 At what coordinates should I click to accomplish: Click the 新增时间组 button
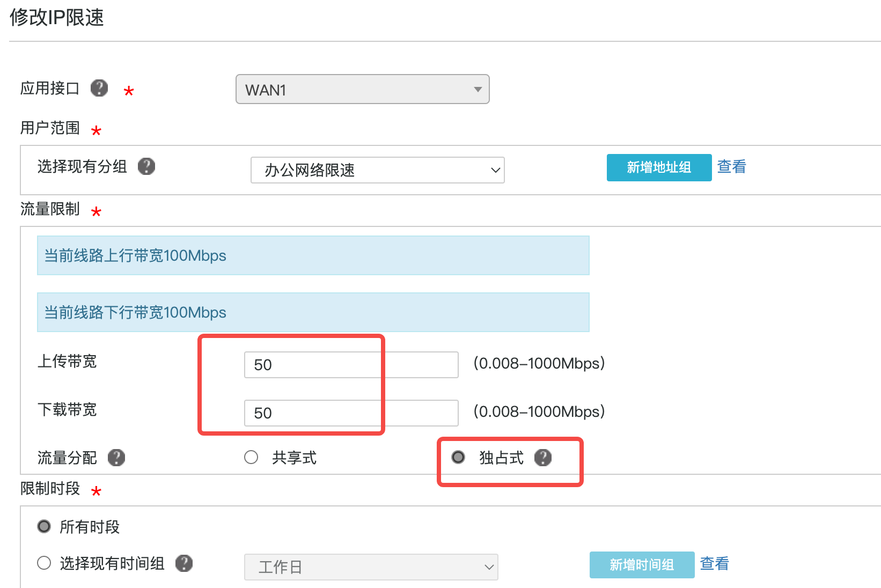click(642, 565)
